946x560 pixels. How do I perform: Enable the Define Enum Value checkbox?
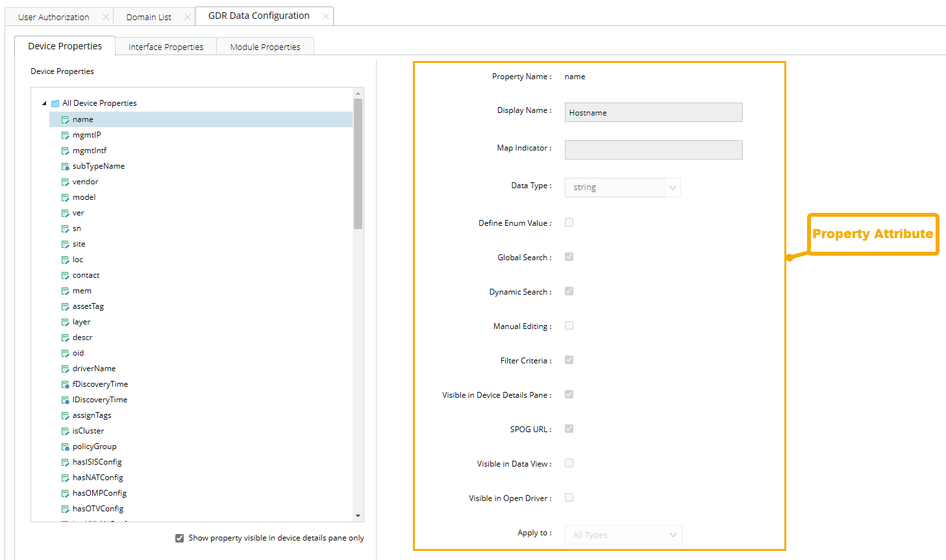click(569, 222)
